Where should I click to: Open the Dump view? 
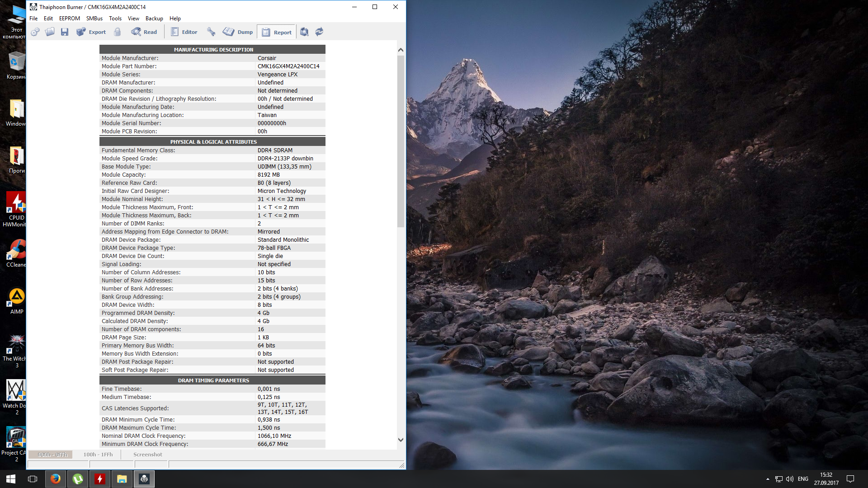(238, 32)
